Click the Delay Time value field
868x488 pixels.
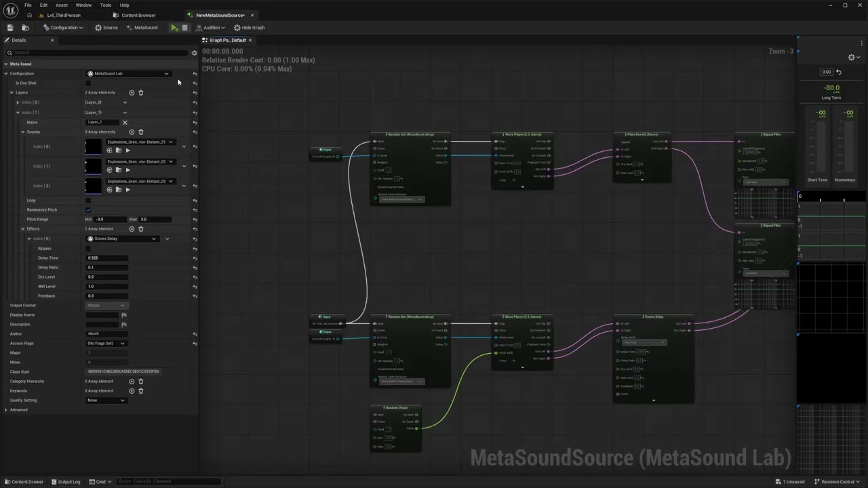[107, 258]
